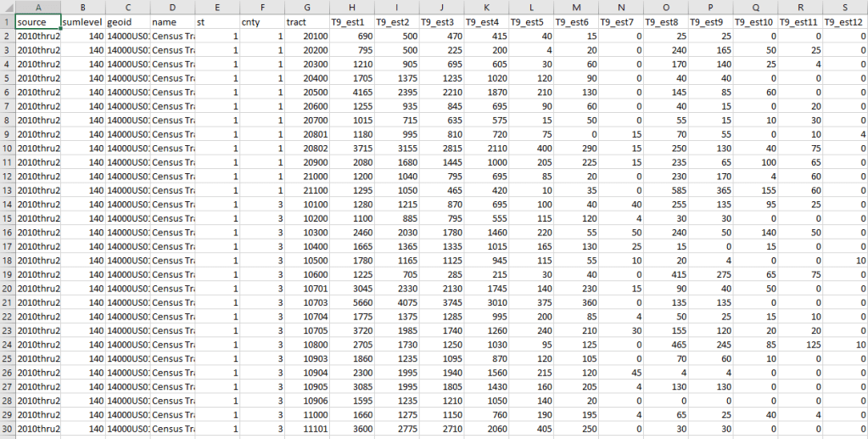Select row 1 by its row number
The height and width of the screenshot is (439, 868).
coord(7,21)
